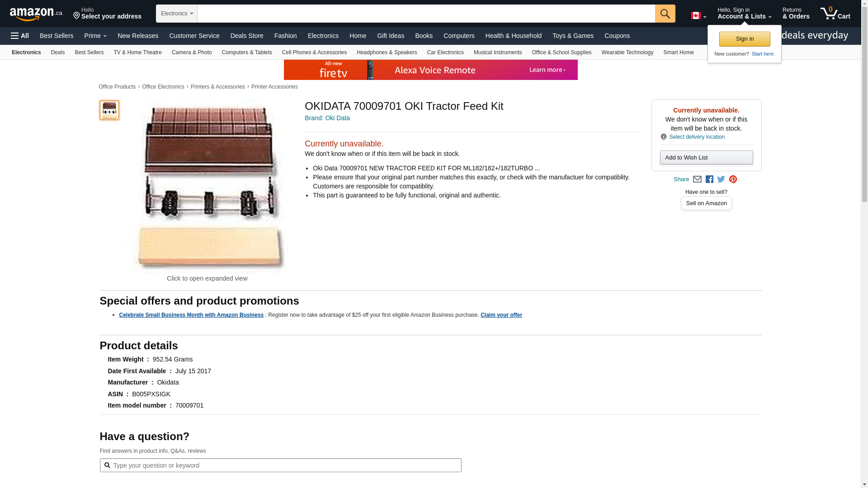Open the Deals Store nav item
Viewport: 868px width, 488px height.
click(x=246, y=36)
